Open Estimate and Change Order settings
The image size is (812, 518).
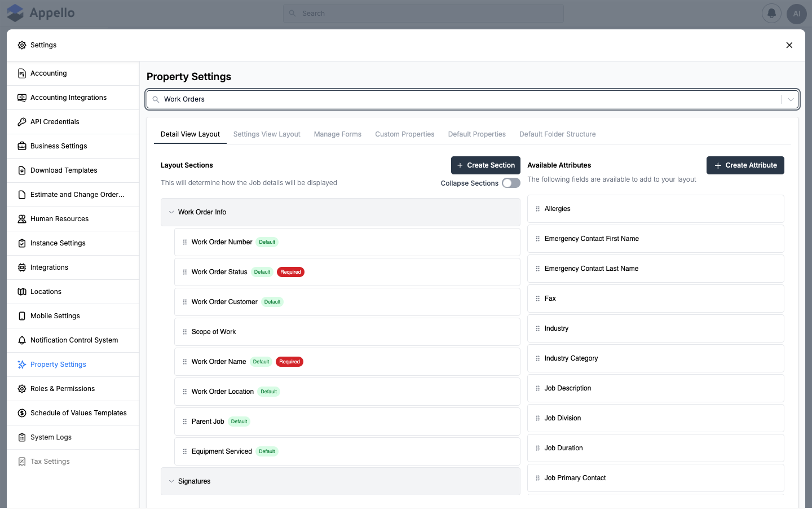coord(73,195)
